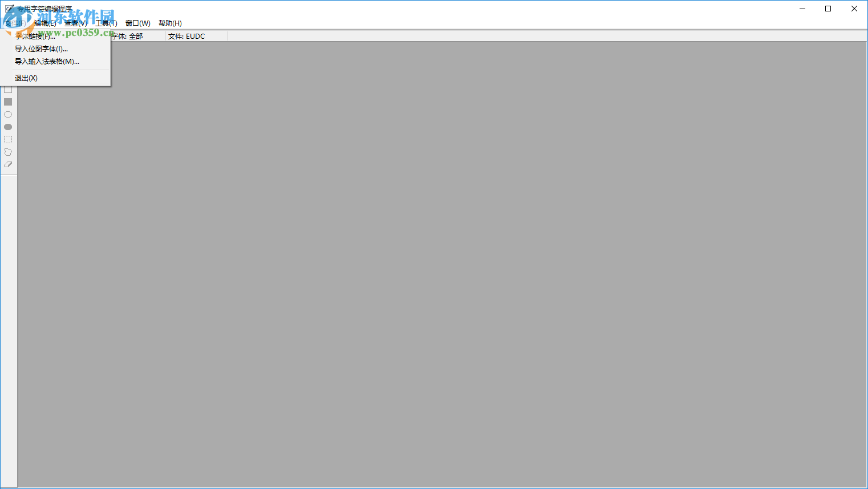
Task: Choose 退出(X) to exit the program
Action: (56, 78)
